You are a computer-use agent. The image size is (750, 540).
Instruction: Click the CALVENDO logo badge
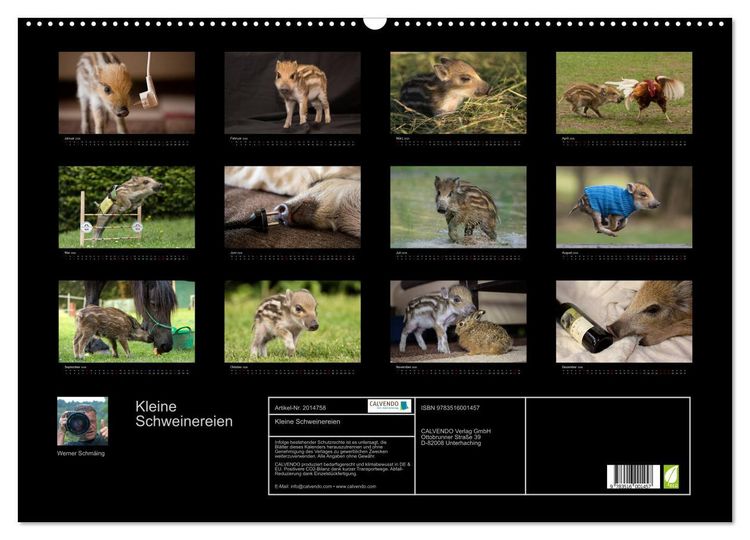[x=389, y=406]
